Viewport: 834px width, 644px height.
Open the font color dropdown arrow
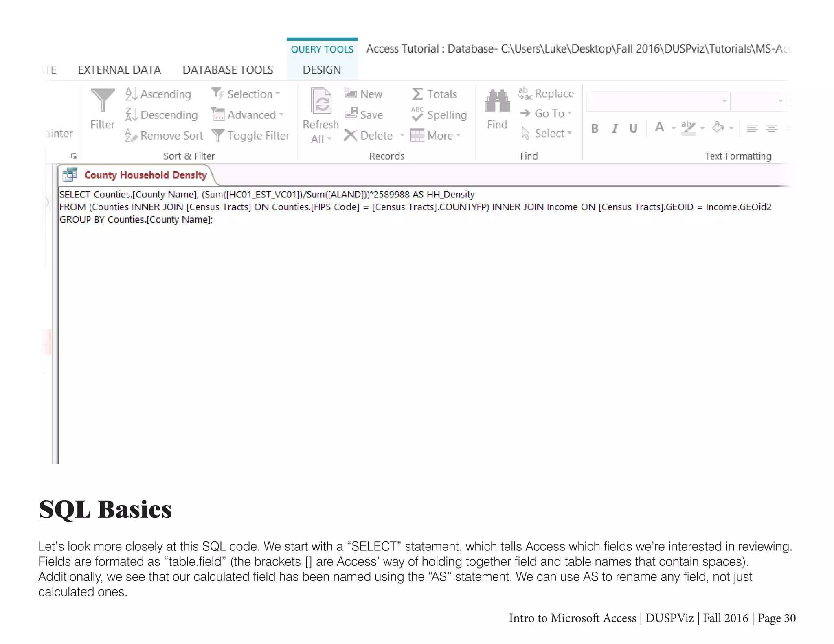pos(674,128)
